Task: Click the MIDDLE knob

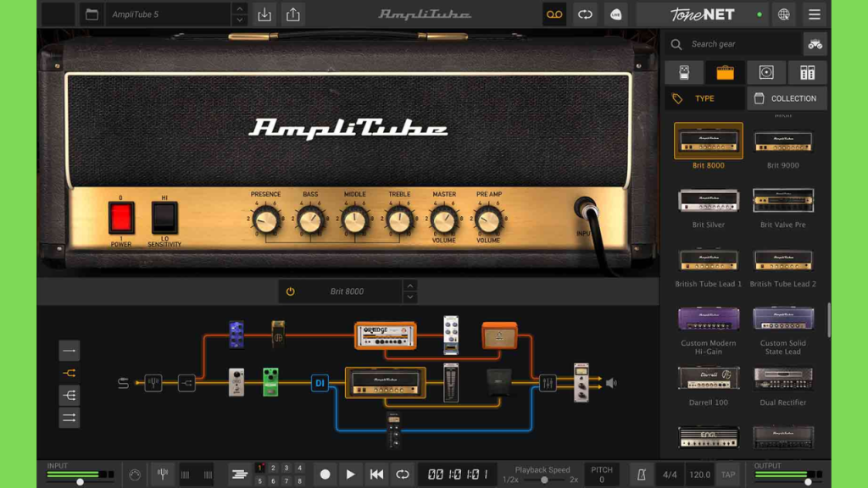Action: click(355, 221)
